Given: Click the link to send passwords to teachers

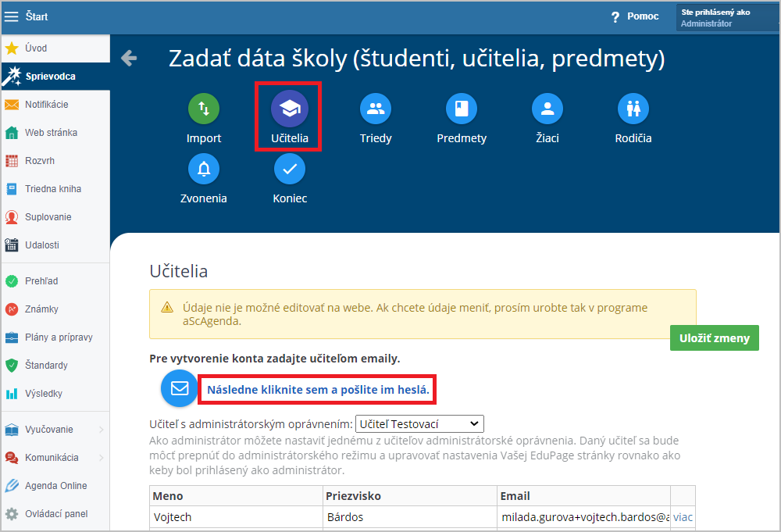Looking at the screenshot, I should [x=318, y=390].
